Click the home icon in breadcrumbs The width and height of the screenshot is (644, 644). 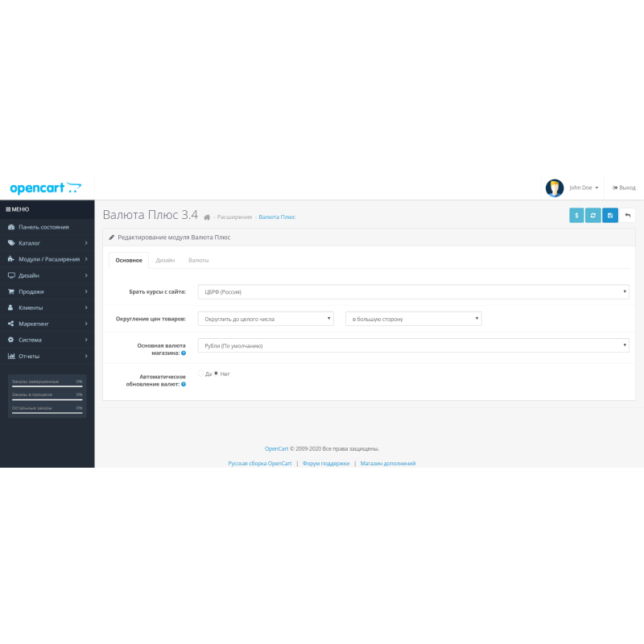[207, 217]
